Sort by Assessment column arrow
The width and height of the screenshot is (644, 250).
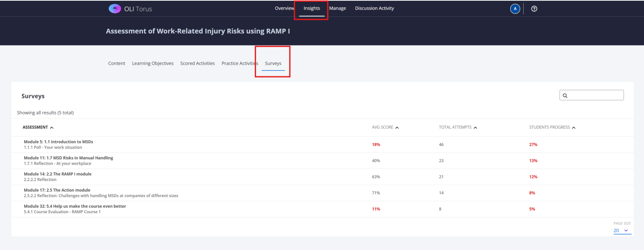52,127
